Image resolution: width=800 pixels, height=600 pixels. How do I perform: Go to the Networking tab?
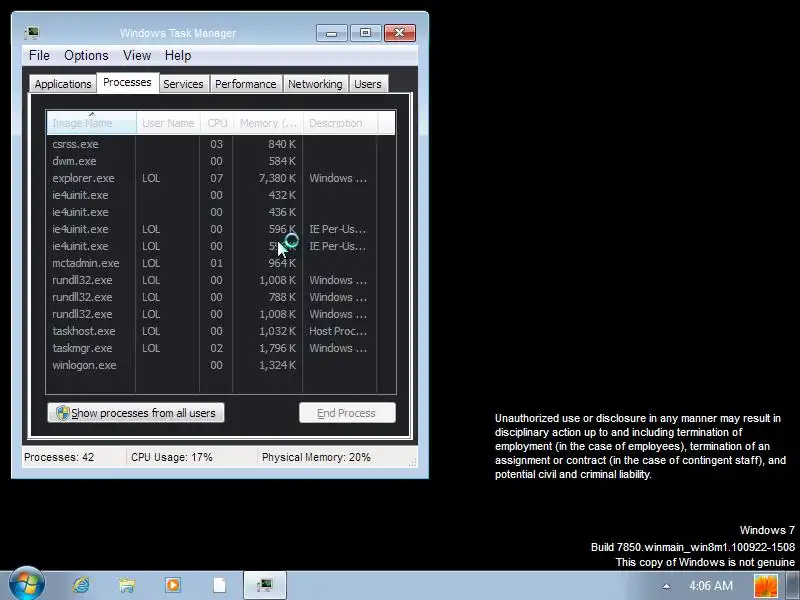pos(315,84)
